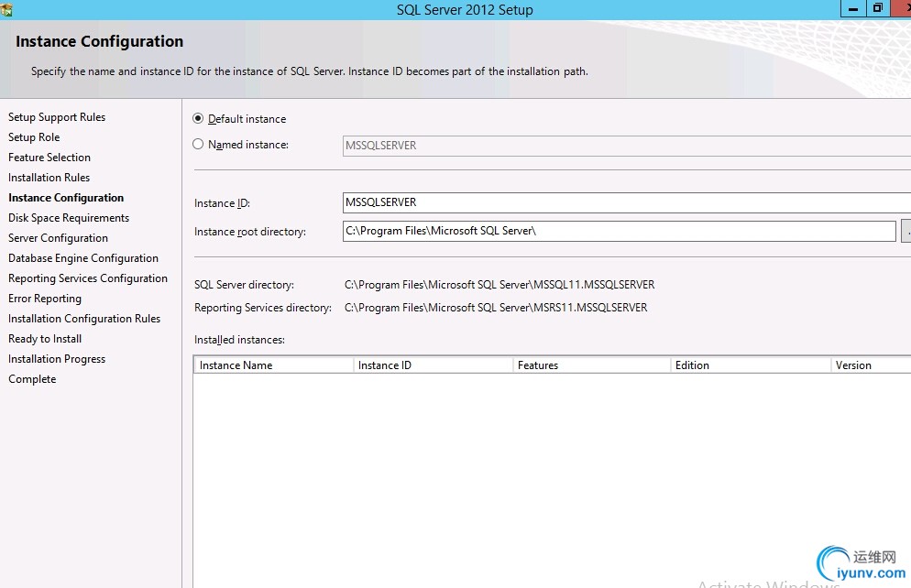
Task: Open the Server Configuration step
Action: point(58,238)
